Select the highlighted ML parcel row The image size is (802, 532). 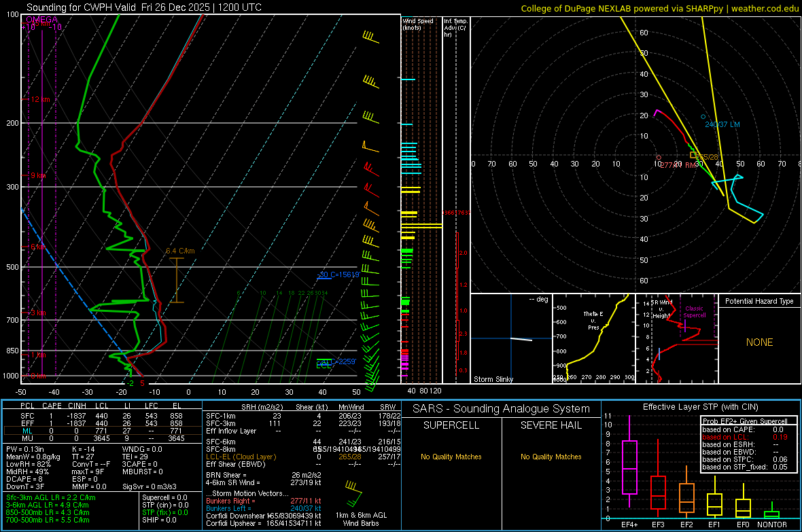(101, 431)
